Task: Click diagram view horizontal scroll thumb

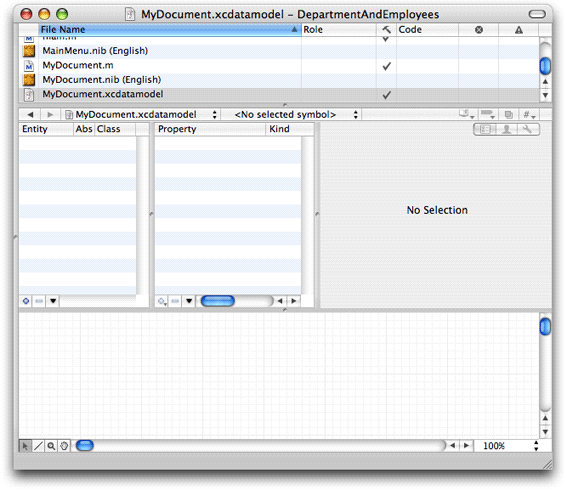Action: (x=85, y=446)
